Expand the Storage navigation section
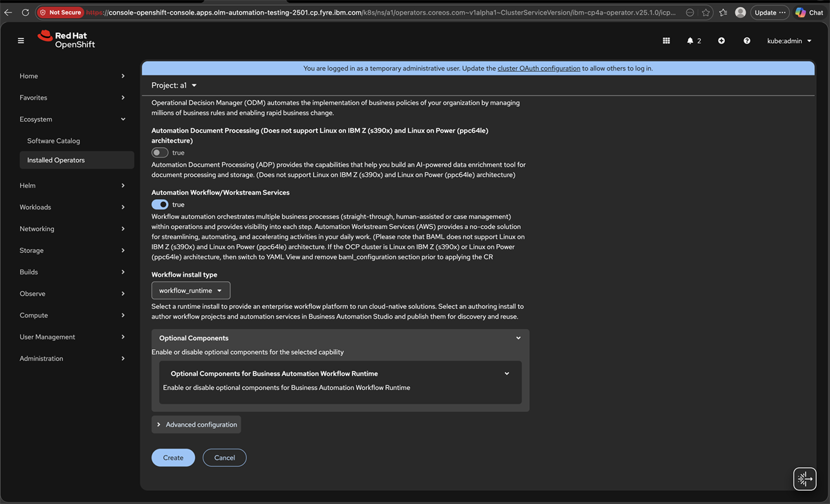Viewport: 830px width, 504px height. coord(73,250)
